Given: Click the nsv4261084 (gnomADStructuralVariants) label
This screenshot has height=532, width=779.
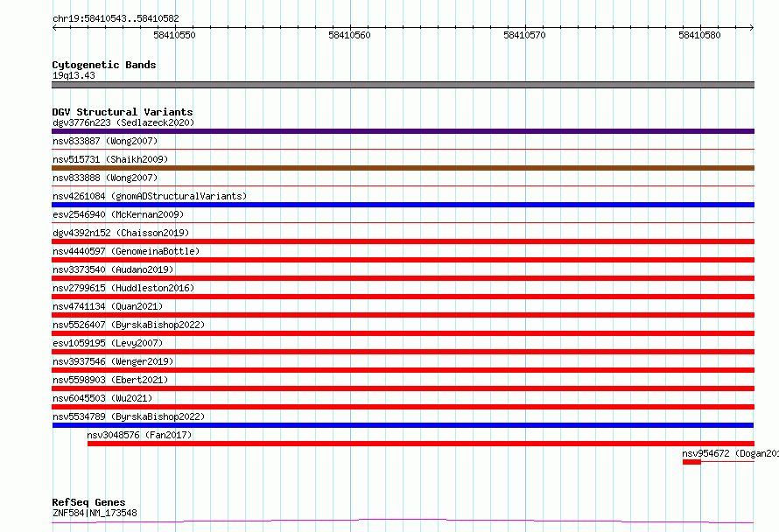Looking at the screenshot, I should click(150, 196).
